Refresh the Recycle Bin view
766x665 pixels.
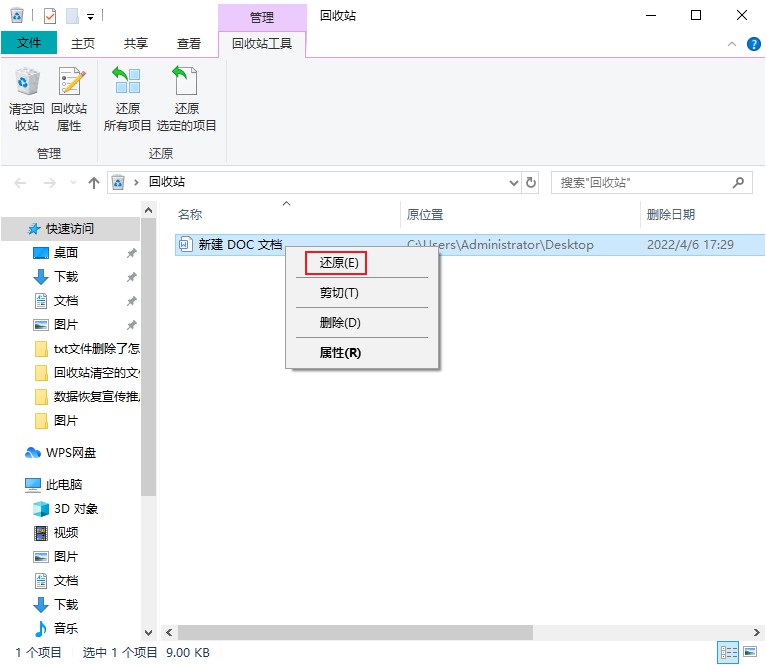tap(531, 183)
